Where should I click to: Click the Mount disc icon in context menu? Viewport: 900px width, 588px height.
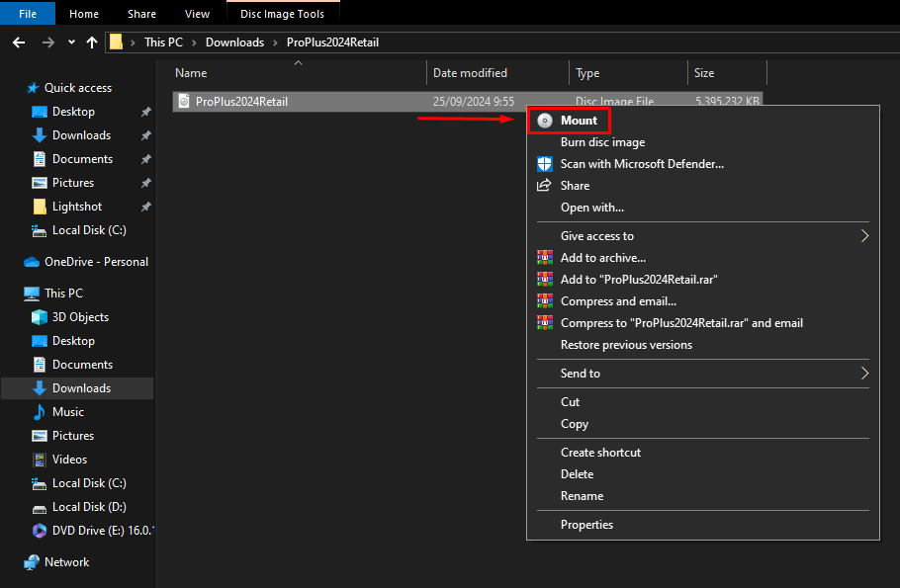[x=544, y=121]
